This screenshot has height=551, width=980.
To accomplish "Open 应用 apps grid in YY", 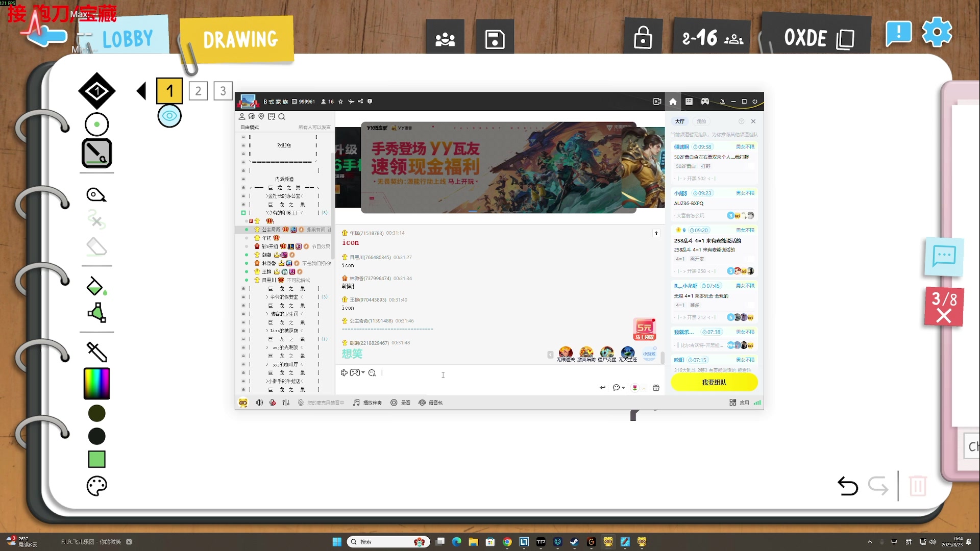I will click(x=739, y=403).
